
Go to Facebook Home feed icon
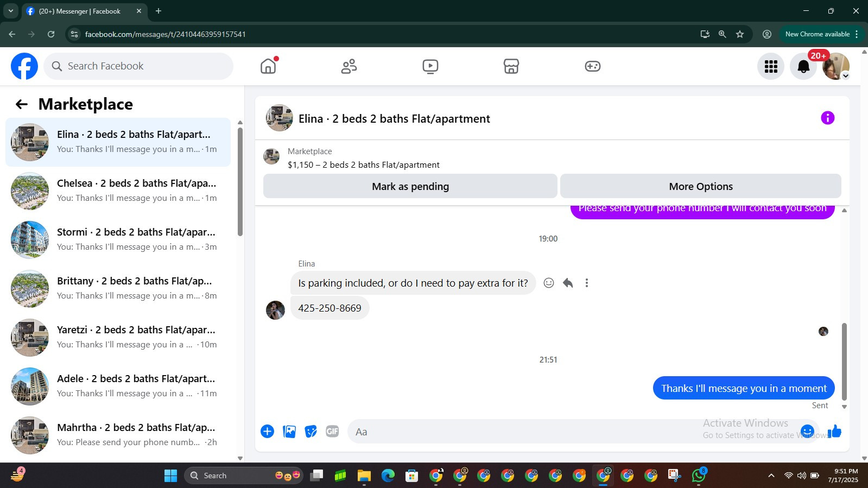[x=268, y=66]
